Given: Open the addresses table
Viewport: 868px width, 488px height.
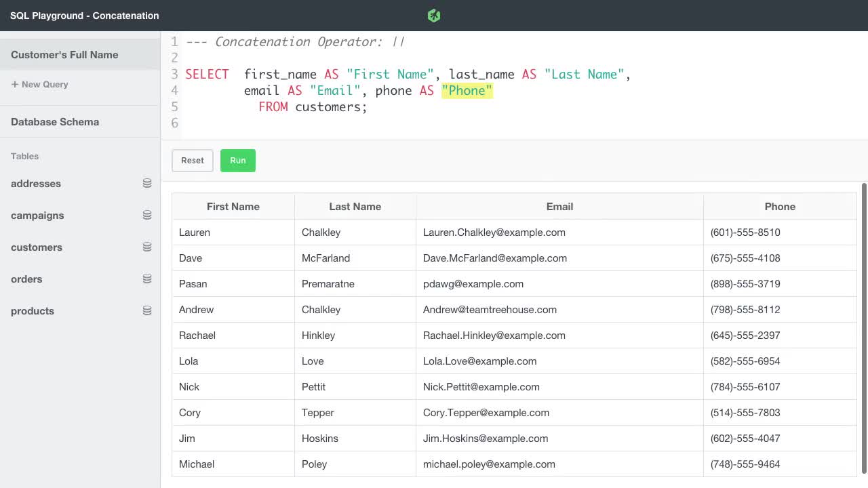Looking at the screenshot, I should pos(36,184).
